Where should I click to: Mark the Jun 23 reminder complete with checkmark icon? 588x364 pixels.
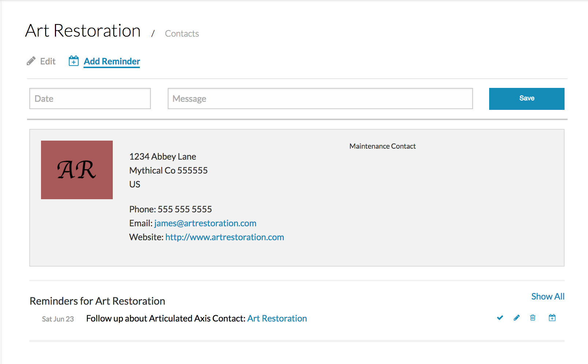tap(500, 318)
